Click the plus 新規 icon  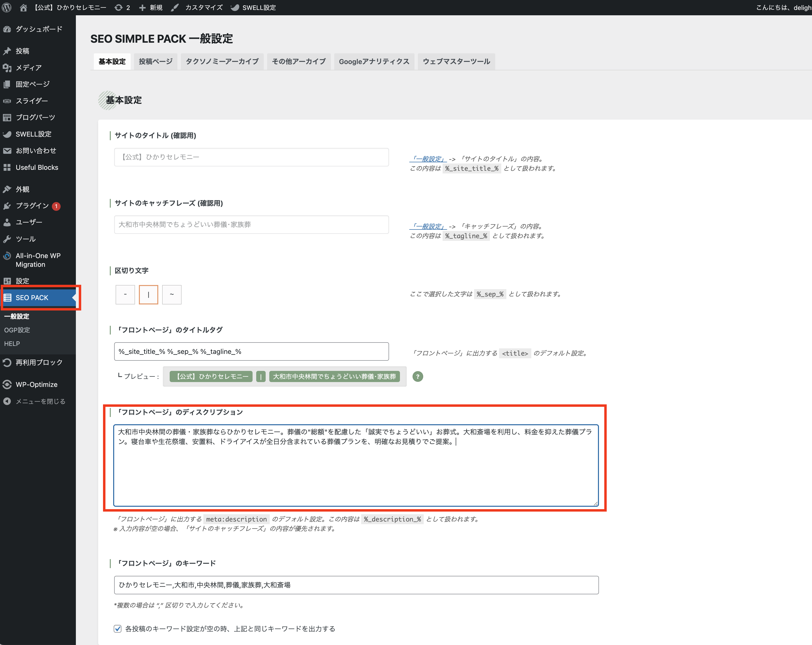151,8
